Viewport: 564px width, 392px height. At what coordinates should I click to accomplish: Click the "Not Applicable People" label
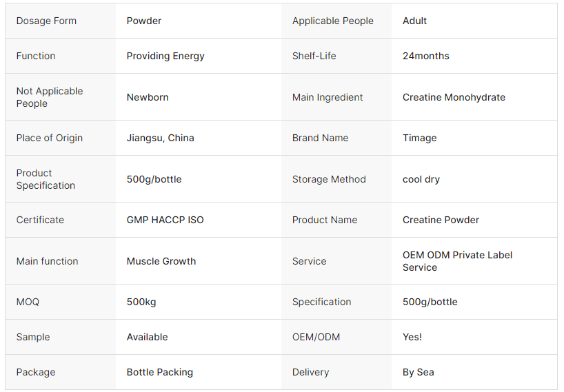point(50,97)
